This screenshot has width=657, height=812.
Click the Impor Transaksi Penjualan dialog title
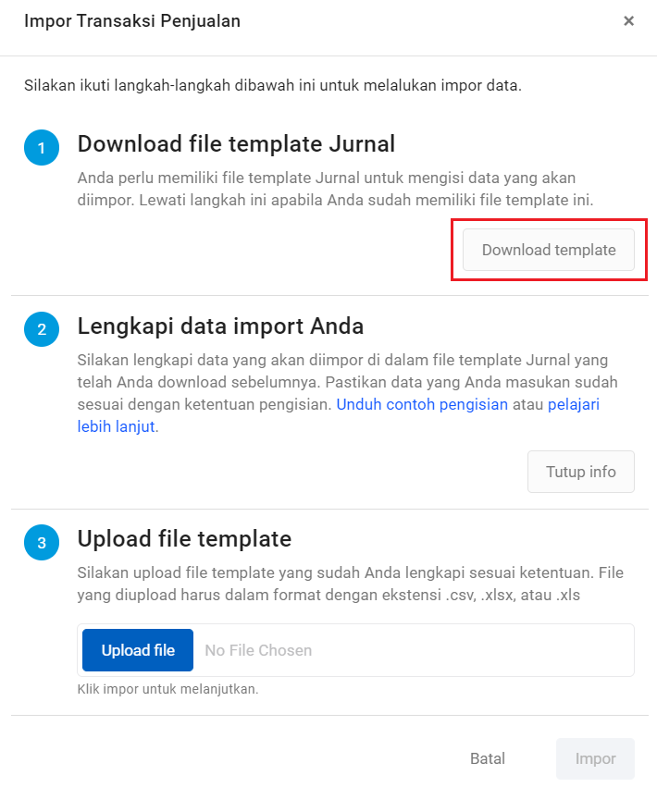pos(132,20)
